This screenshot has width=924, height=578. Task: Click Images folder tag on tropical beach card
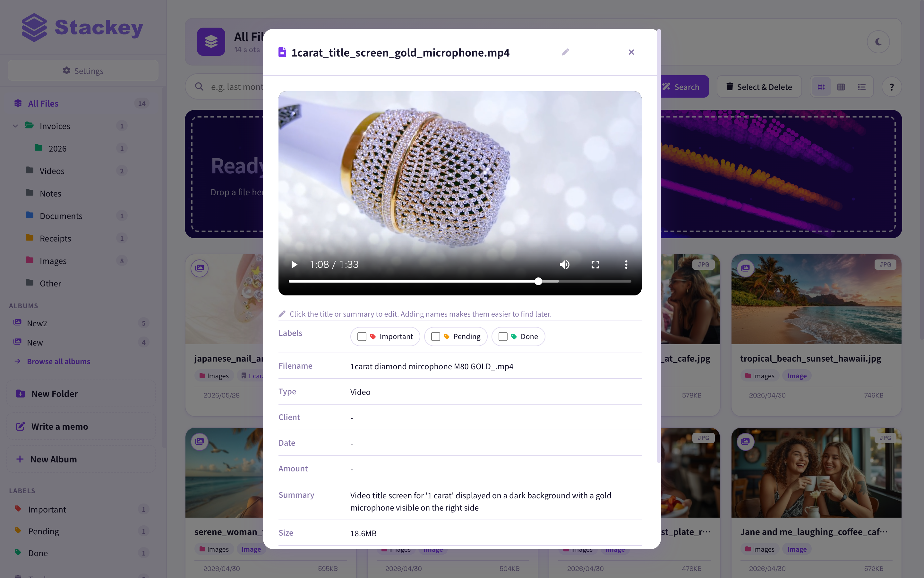tap(759, 376)
